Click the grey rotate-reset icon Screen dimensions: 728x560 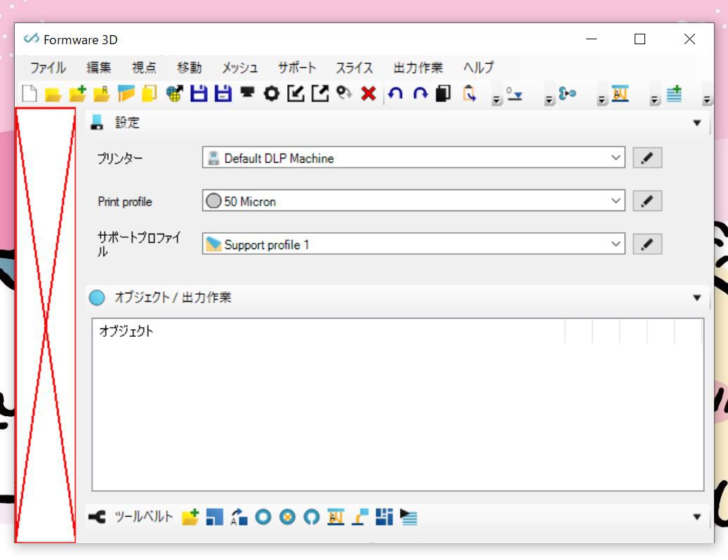pos(344,93)
